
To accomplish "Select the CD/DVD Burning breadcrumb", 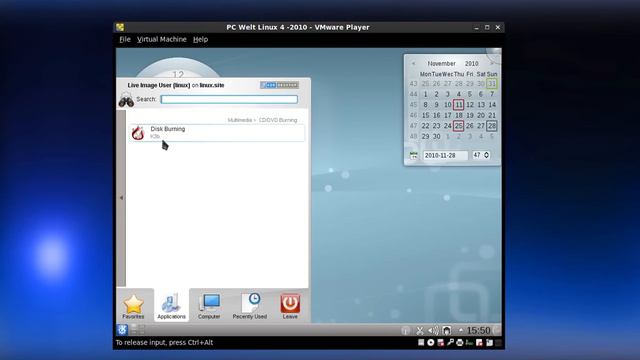I will pos(278,120).
